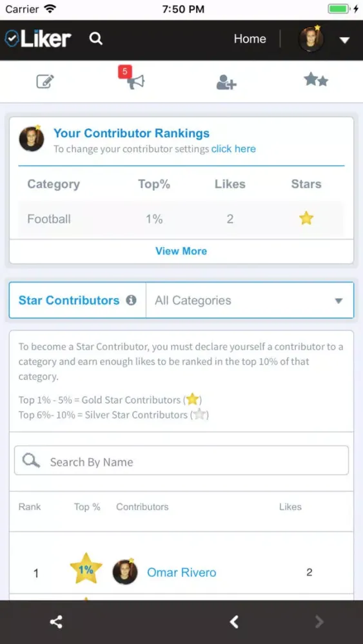Tap the Football category row
The width and height of the screenshot is (363, 644).
click(181, 219)
